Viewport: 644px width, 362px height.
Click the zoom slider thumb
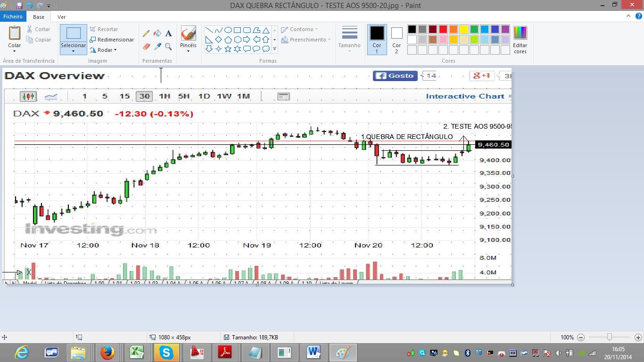pyautogui.click(x=610, y=337)
